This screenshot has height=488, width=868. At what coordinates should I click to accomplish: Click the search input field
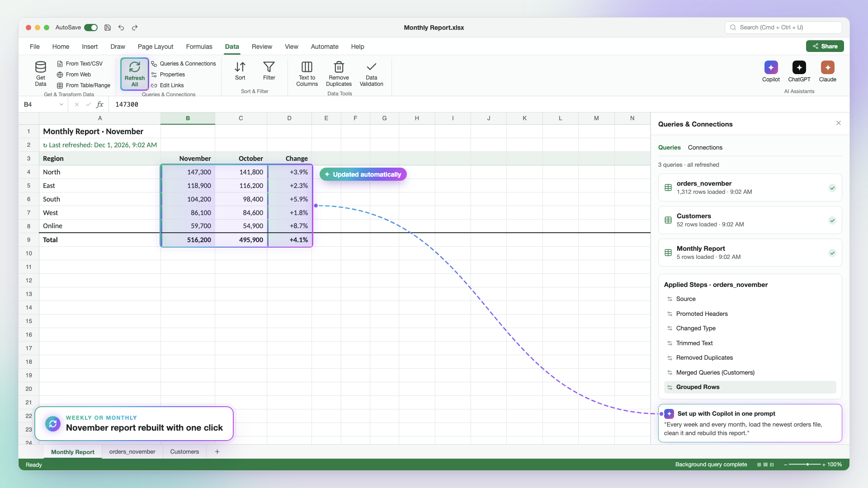783,28
